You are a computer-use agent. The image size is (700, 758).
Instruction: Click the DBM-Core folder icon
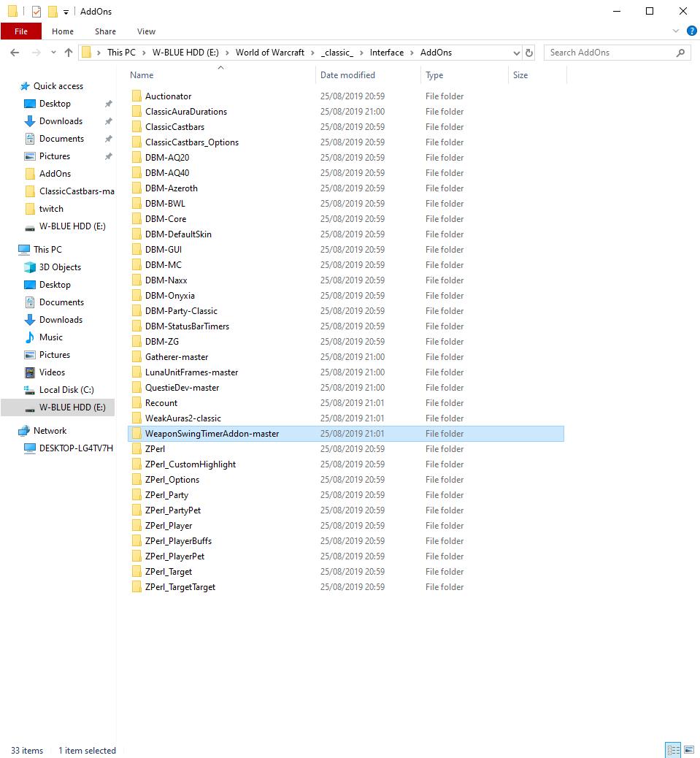click(136, 218)
